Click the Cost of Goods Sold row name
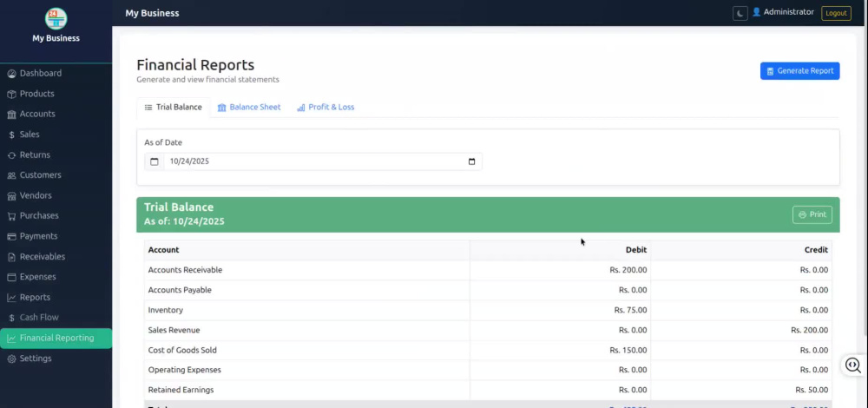Image resolution: width=868 pixels, height=408 pixels. 182,351
